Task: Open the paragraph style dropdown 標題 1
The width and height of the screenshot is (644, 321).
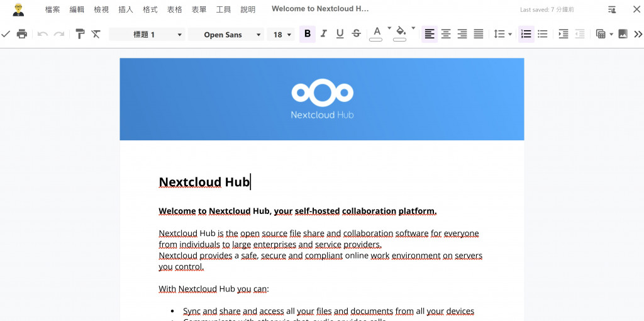Action: (x=147, y=35)
